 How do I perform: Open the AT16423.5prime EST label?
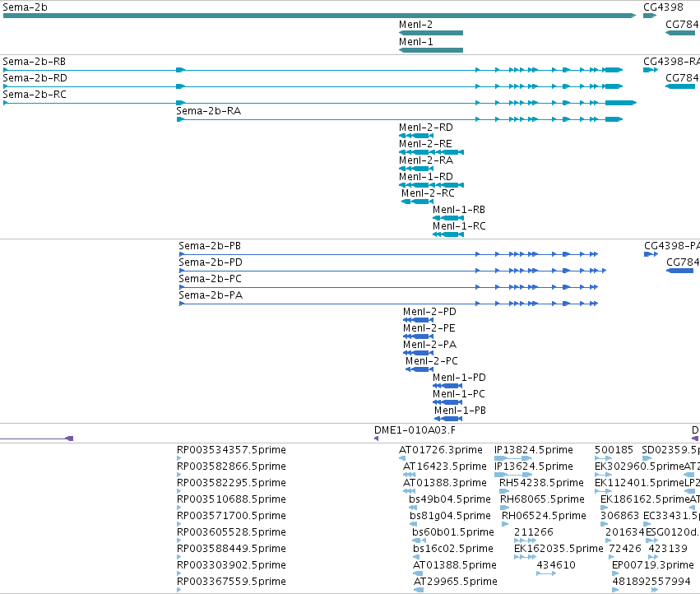click(x=445, y=466)
